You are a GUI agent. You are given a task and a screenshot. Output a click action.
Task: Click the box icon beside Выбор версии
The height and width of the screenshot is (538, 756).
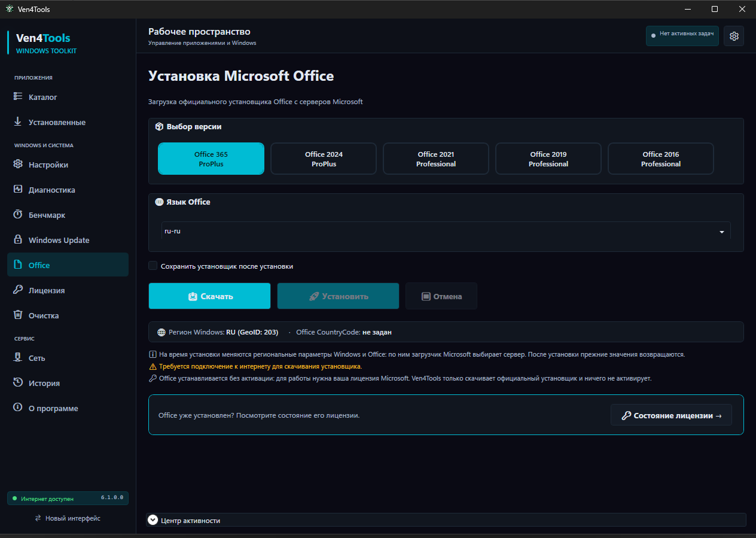(x=159, y=127)
